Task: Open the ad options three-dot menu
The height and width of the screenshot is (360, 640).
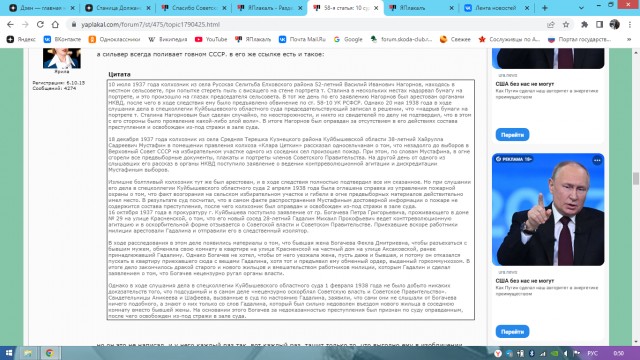Action: click(x=597, y=160)
